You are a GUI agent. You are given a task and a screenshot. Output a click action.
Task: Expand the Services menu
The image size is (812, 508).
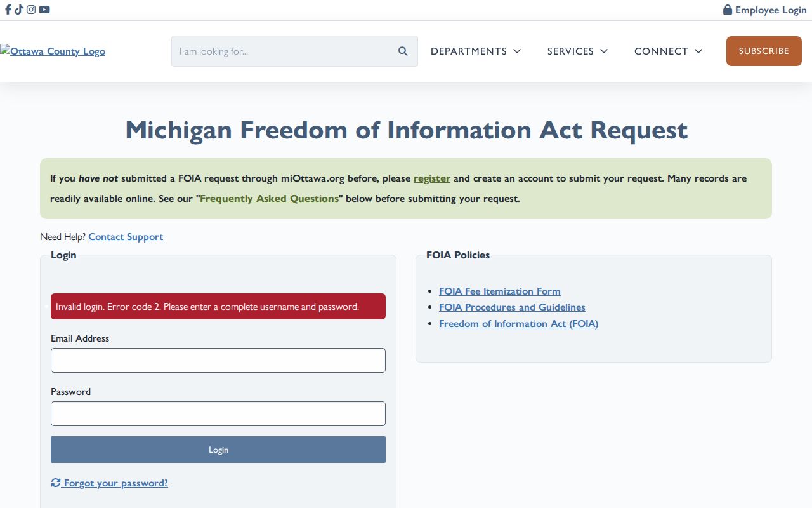pyautogui.click(x=578, y=51)
